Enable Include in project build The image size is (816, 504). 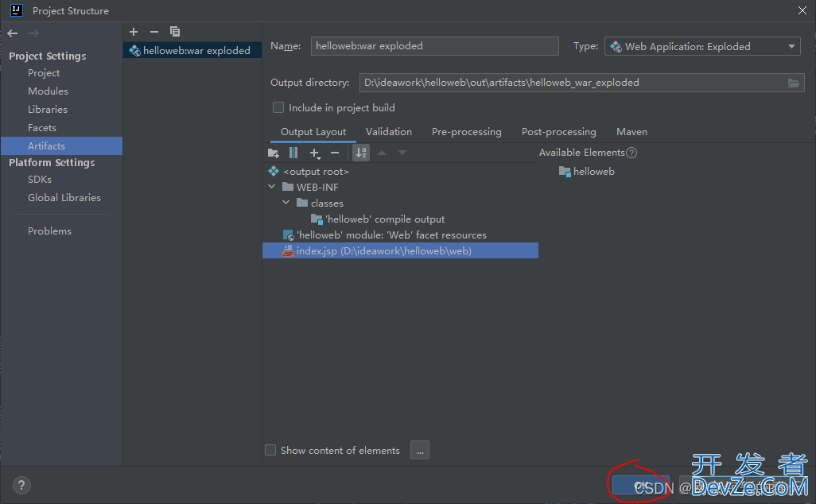278,107
